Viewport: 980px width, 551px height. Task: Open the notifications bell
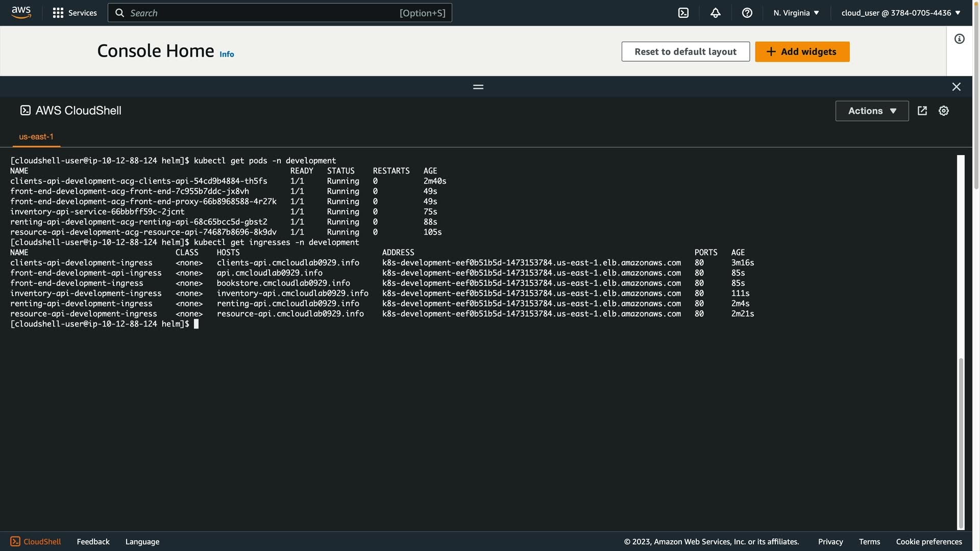[x=715, y=13]
